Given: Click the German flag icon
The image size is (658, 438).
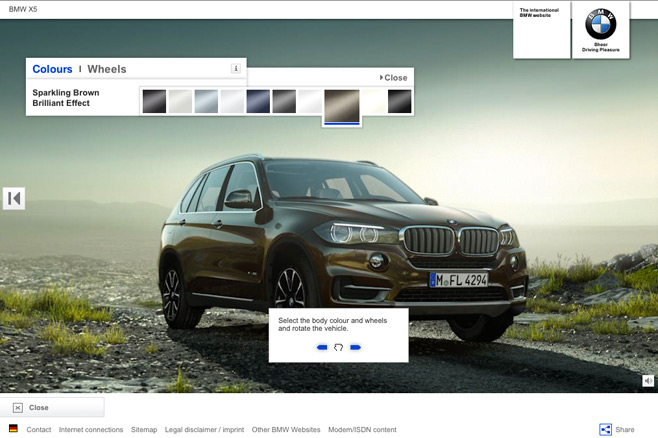Looking at the screenshot, I should 13,428.
